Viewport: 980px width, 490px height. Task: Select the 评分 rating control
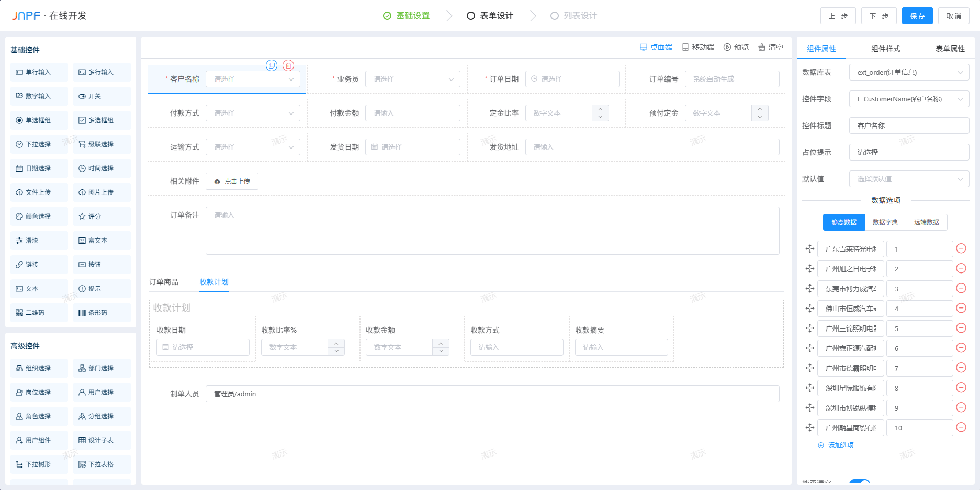click(102, 216)
